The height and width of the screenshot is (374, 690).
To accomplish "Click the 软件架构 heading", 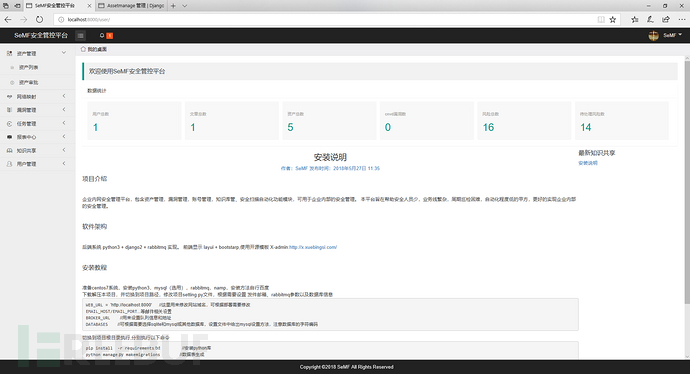I will [95, 227].
